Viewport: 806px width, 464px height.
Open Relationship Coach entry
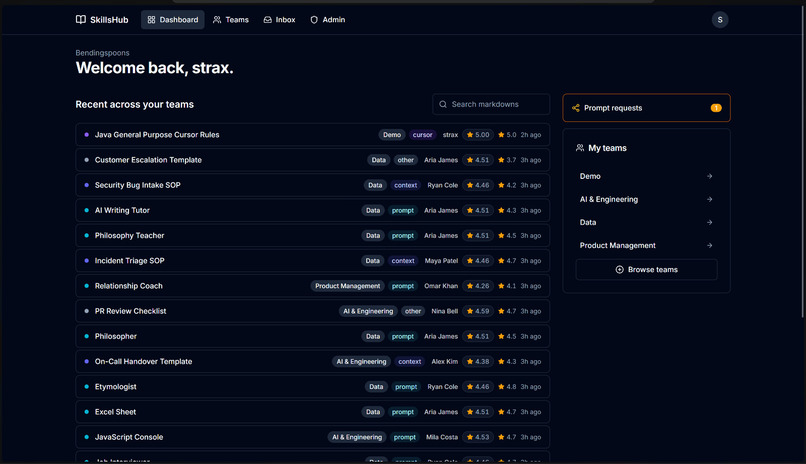tap(313, 286)
